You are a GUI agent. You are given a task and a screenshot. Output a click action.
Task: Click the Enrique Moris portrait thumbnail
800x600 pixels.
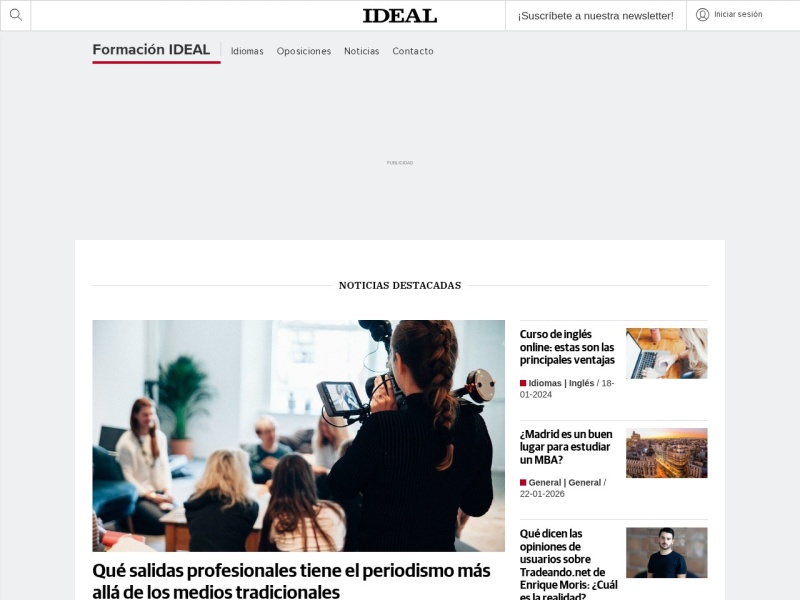click(666, 553)
